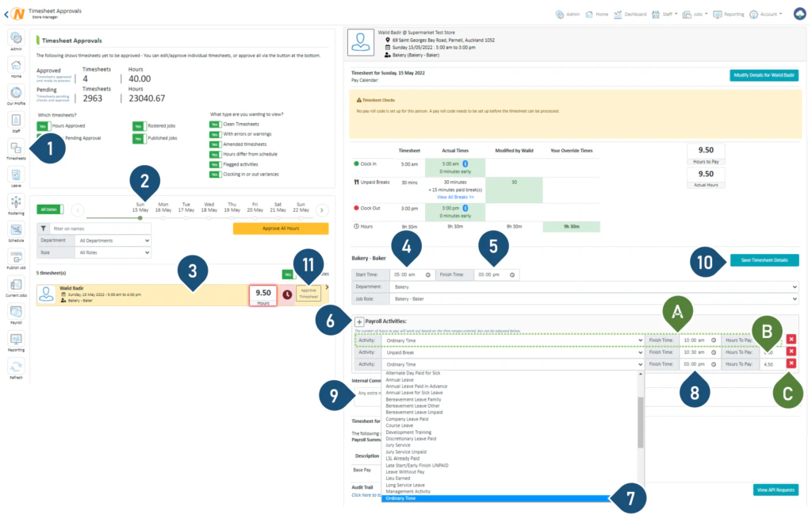Select Ordinary Time in the activity list
This screenshot has width=812, height=515.
point(496,498)
